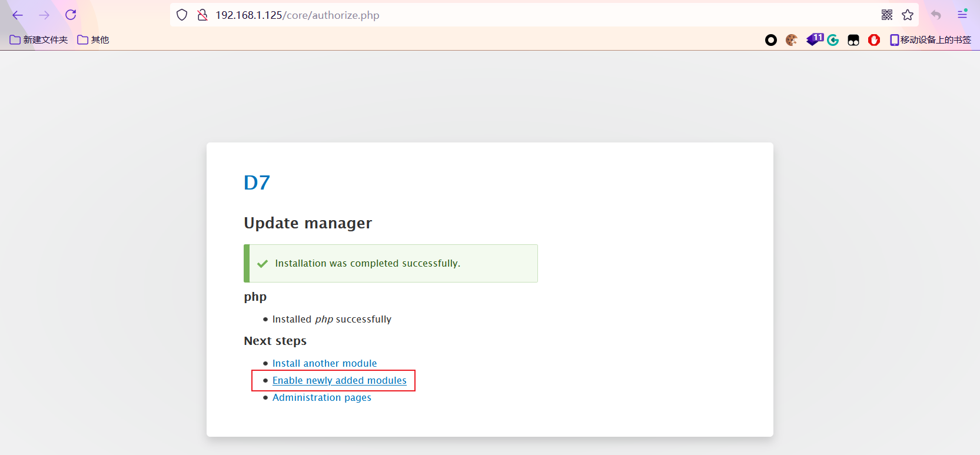Generate QR code for this page

point(887,15)
